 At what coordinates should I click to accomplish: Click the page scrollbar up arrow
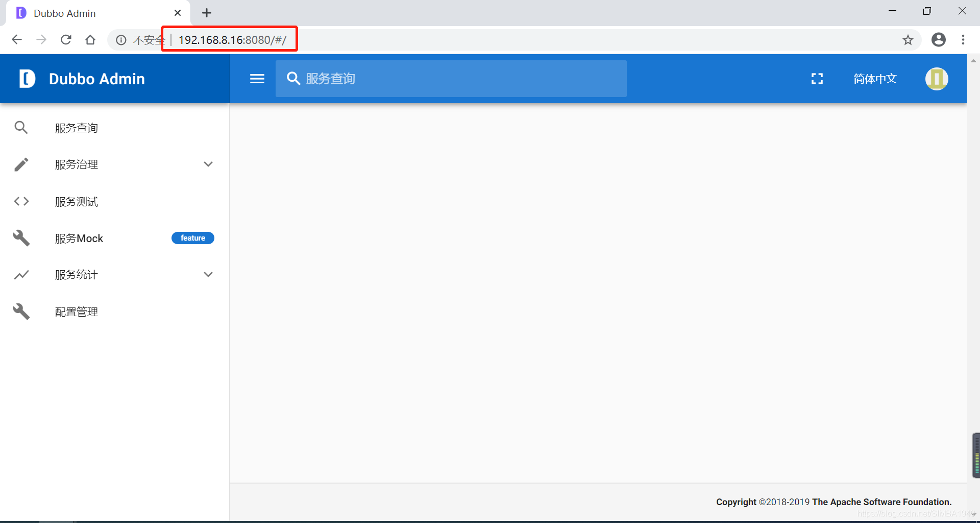pyautogui.click(x=973, y=60)
